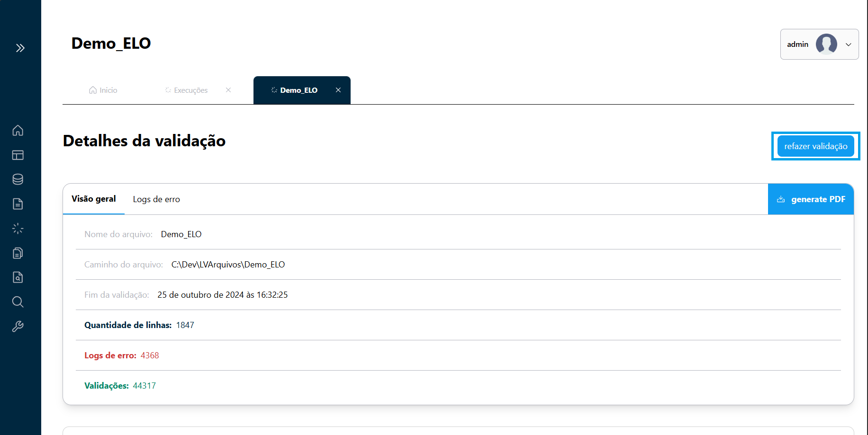Image resolution: width=868 pixels, height=435 pixels.
Task: Switch to the Inicio tab
Action: [103, 90]
